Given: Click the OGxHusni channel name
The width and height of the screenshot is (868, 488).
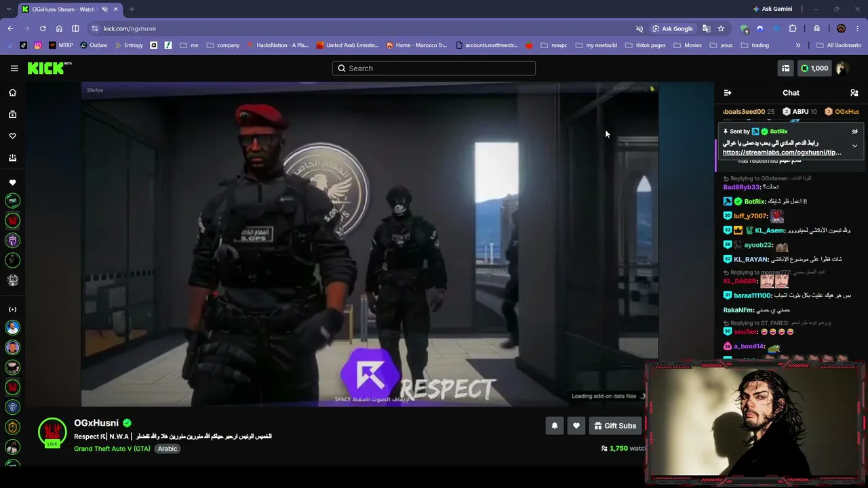Looking at the screenshot, I should (96, 423).
